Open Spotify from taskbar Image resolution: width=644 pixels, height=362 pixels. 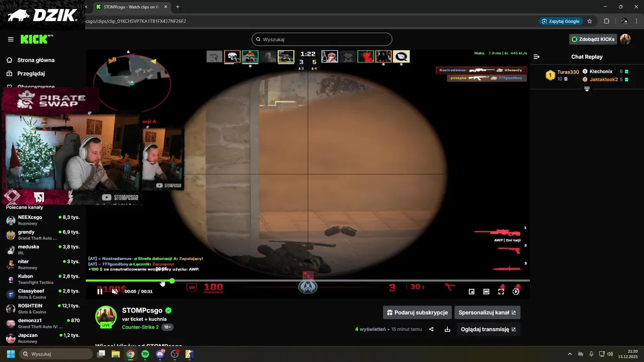tap(145, 354)
